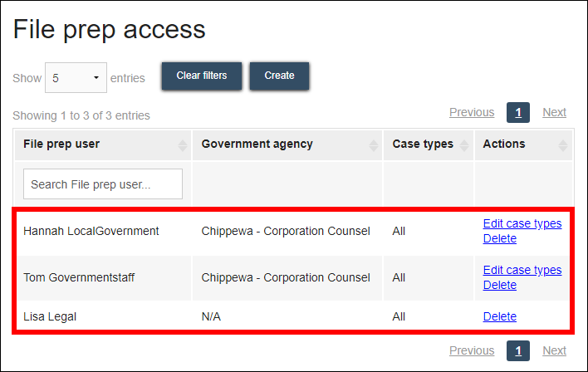Image resolution: width=588 pixels, height=372 pixels.
Task: Delete Tom Governmentstaff's access
Action: 499,285
